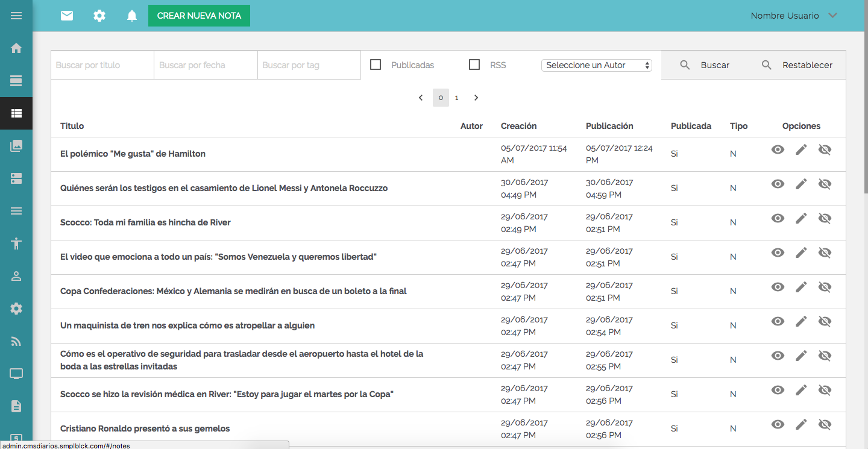Open the note 'Cristiano Ronaldo presentó a sus gemelos'
Image resolution: width=868 pixels, height=449 pixels.
145,429
